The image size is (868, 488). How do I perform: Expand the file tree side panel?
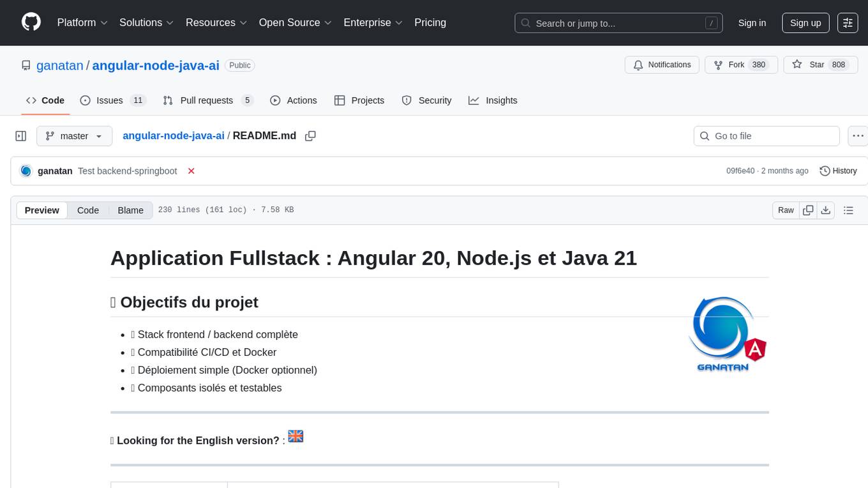[20, 136]
